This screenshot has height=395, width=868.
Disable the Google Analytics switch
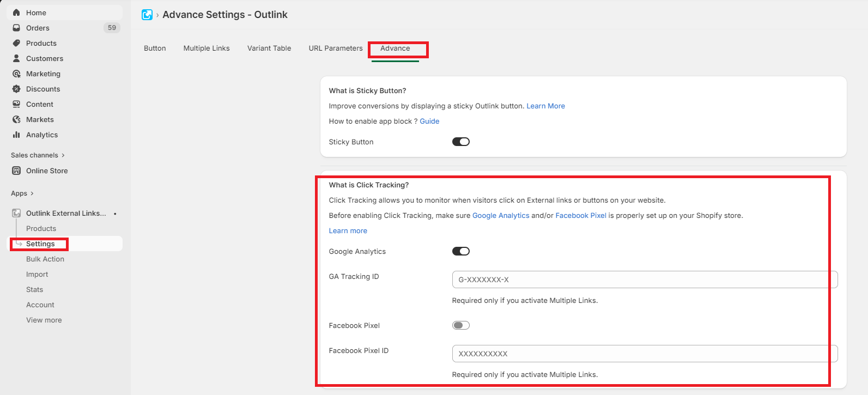461,251
